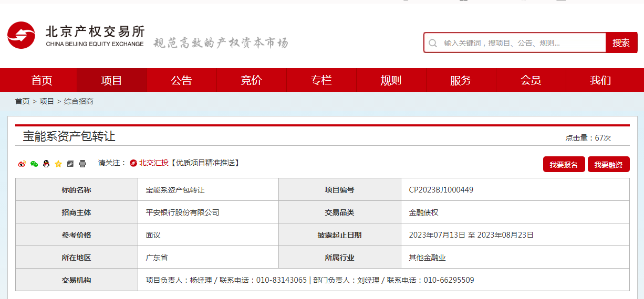
Task: Go to 首页 in breadcrumb
Action: (22, 101)
